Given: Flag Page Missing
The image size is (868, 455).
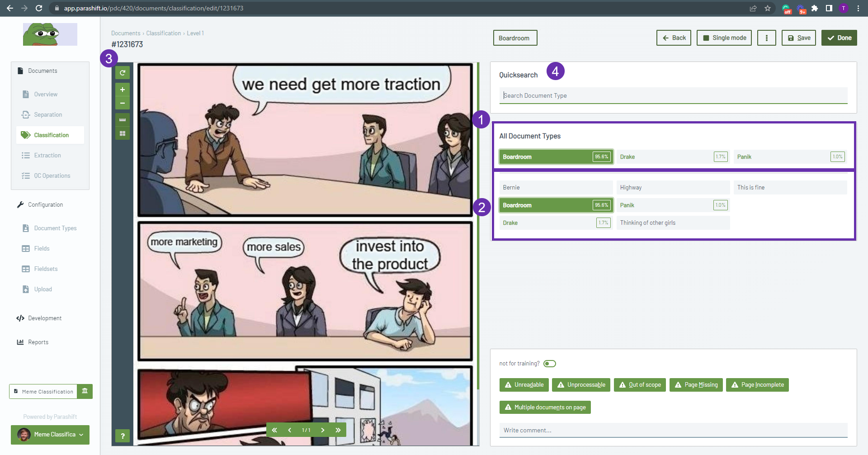Looking at the screenshot, I should coord(696,385).
